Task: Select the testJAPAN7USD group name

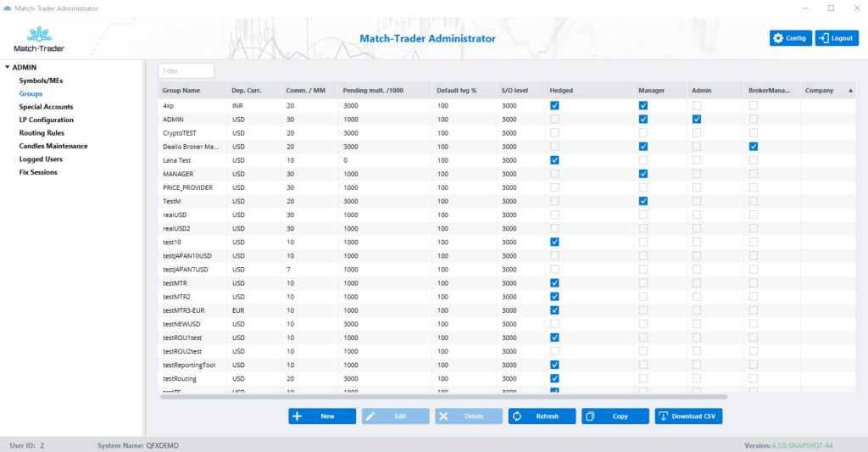Action: pos(186,269)
